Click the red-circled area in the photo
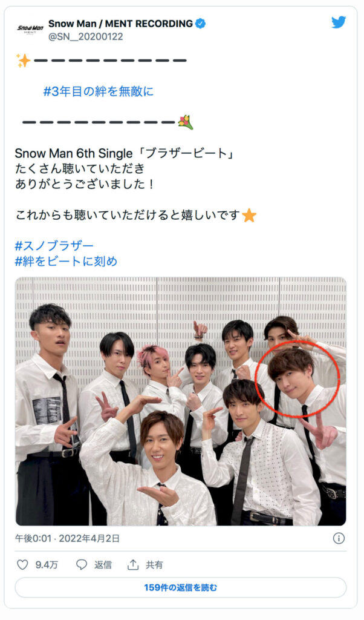 coord(297,379)
